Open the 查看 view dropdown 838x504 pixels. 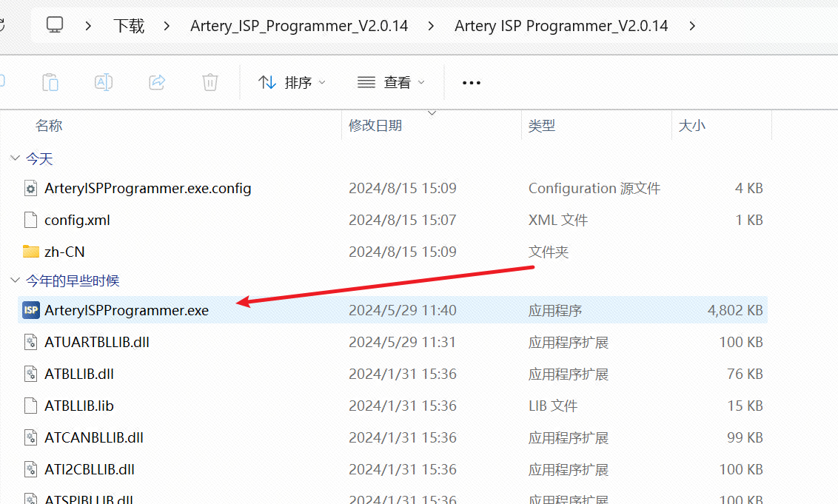tap(391, 82)
